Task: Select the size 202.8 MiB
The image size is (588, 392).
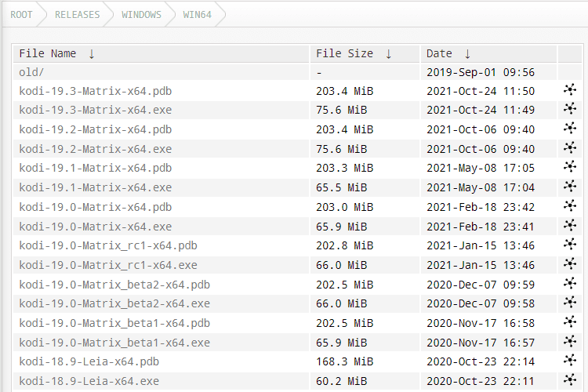Action: (x=345, y=245)
